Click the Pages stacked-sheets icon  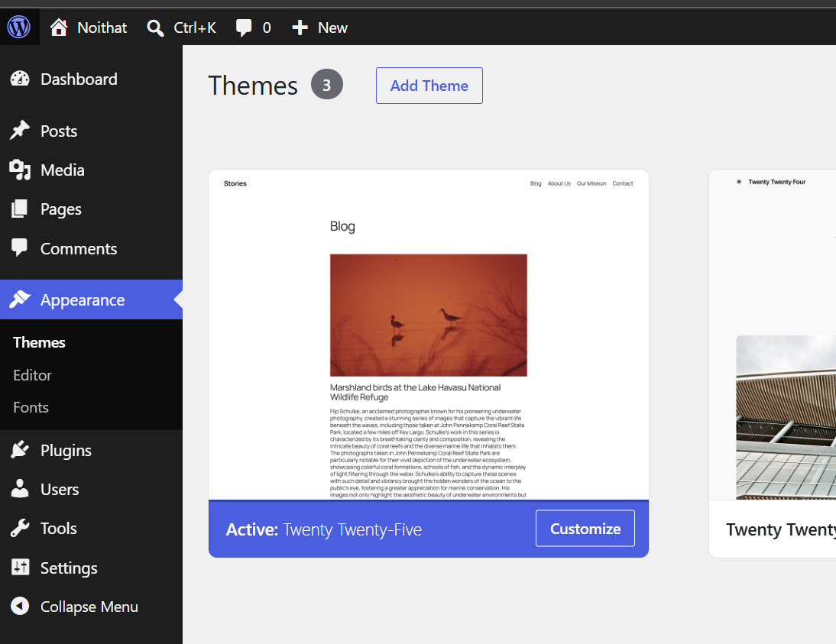[x=20, y=209]
